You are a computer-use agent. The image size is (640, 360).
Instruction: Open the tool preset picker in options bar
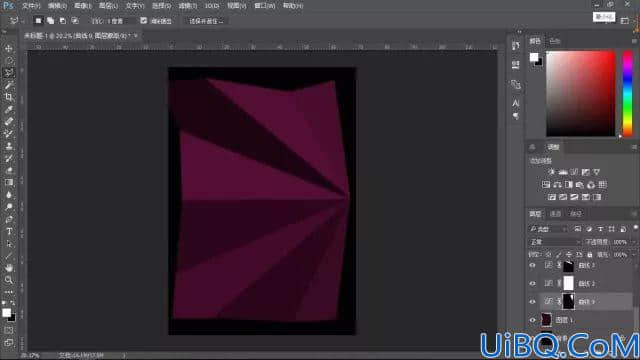coord(15,20)
